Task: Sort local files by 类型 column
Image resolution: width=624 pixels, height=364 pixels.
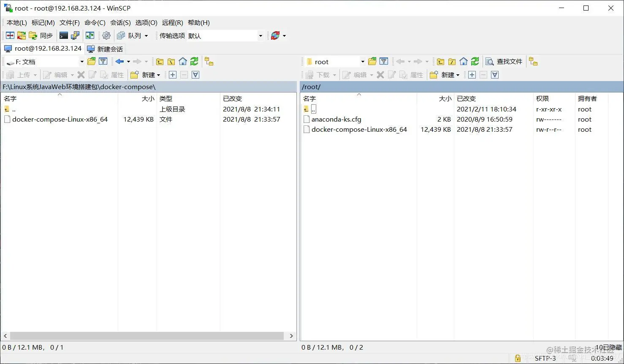Action: pos(188,98)
